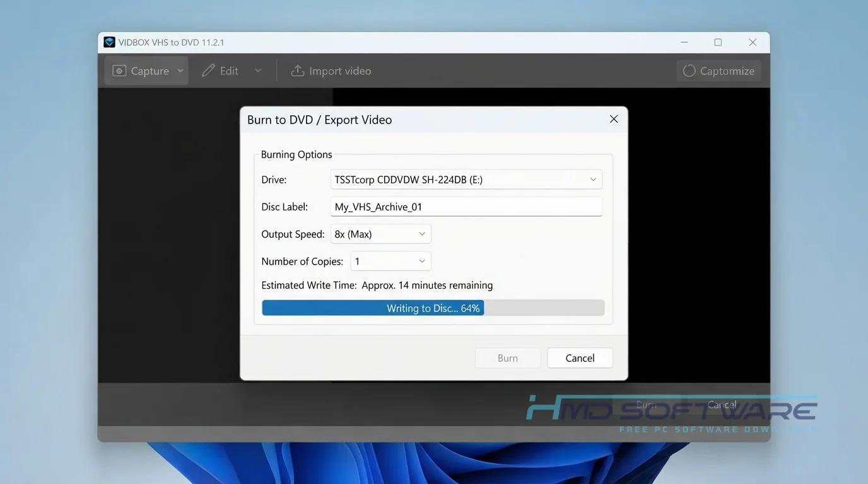Screen dimensions: 868x484
Task: Choose Import video in the toolbar
Action: (331, 71)
